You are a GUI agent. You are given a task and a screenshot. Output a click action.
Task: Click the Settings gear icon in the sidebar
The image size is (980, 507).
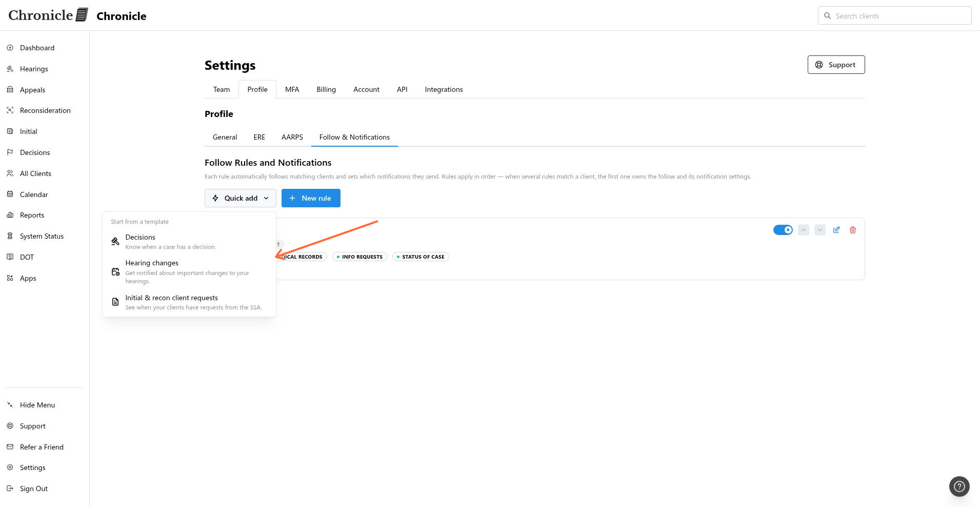click(10, 467)
